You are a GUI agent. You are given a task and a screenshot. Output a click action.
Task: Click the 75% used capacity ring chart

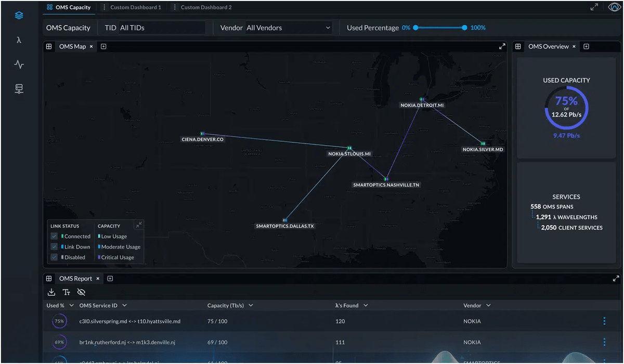point(566,108)
